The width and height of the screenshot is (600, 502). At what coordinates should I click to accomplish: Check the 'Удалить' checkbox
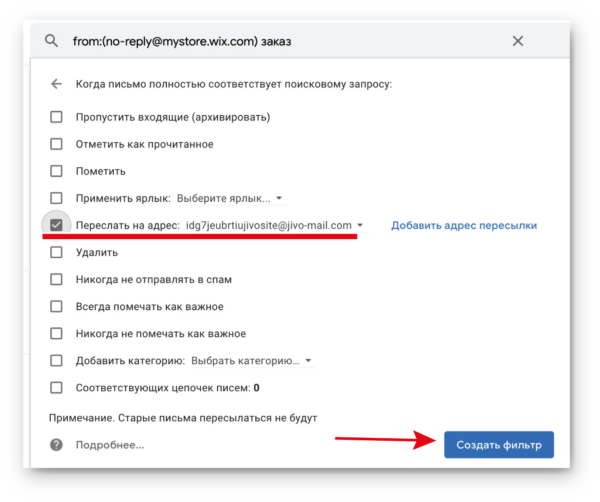[56, 252]
